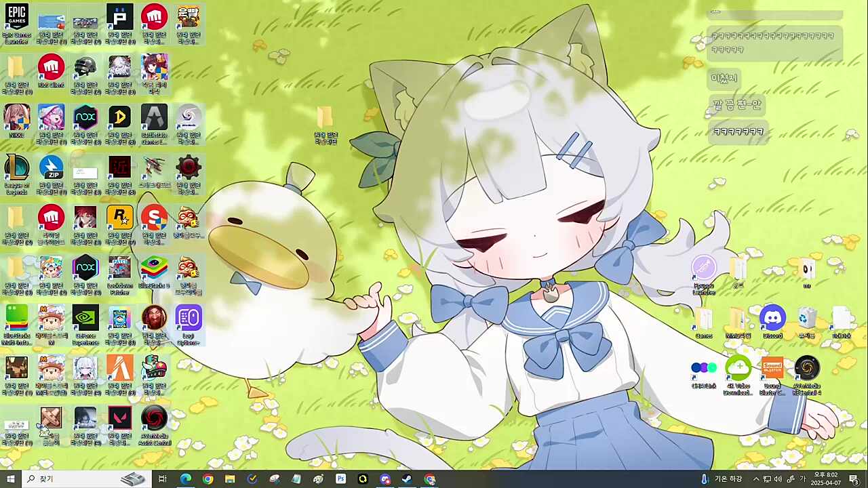Select the Battlestate Games Launcher shortcut
Image resolution: width=868 pixels, height=488 pixels.
click(x=154, y=125)
